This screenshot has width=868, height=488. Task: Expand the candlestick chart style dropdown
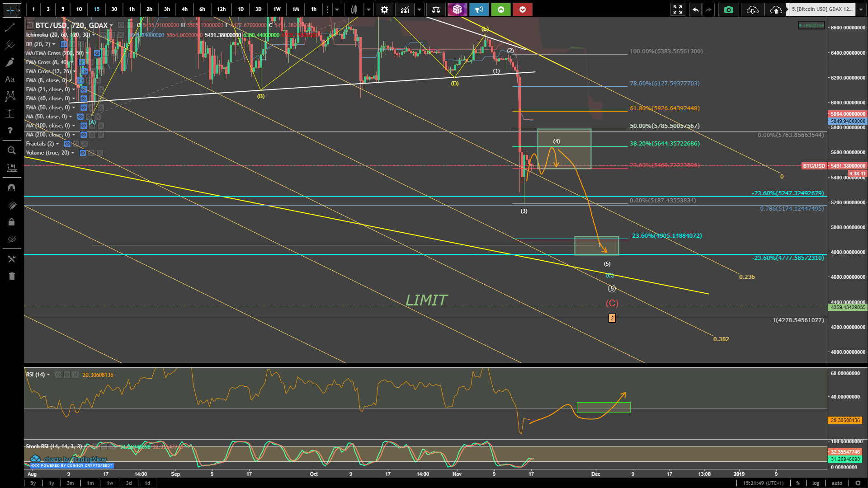(x=369, y=9)
